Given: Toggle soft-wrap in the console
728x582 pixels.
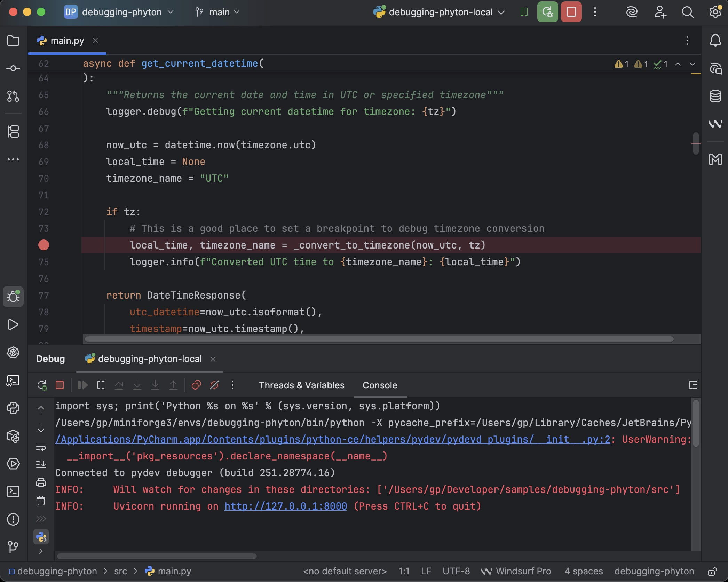Looking at the screenshot, I should (41, 446).
